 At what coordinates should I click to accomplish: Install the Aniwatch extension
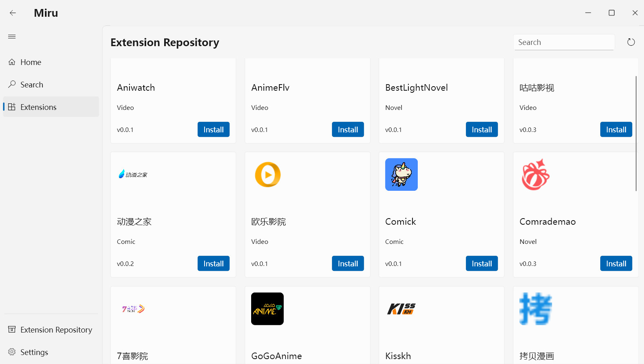point(213,130)
